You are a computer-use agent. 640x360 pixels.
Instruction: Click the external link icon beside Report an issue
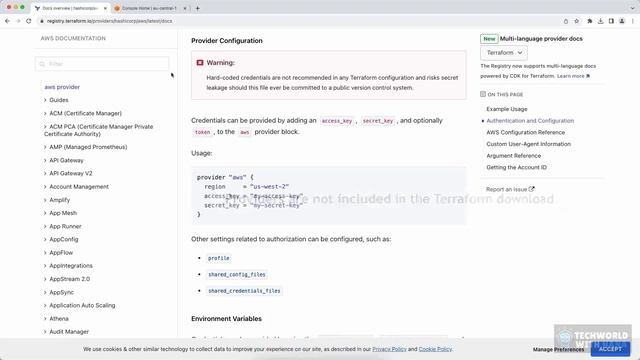pos(531,189)
